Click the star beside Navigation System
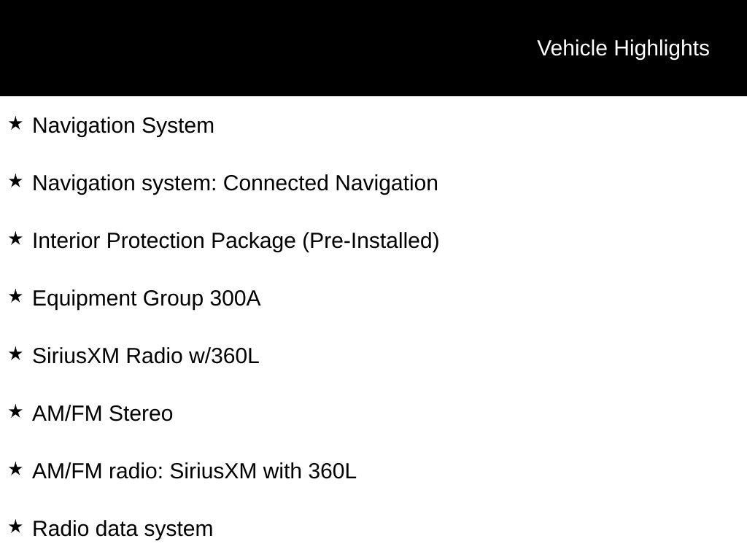747x560 pixels. click(15, 124)
